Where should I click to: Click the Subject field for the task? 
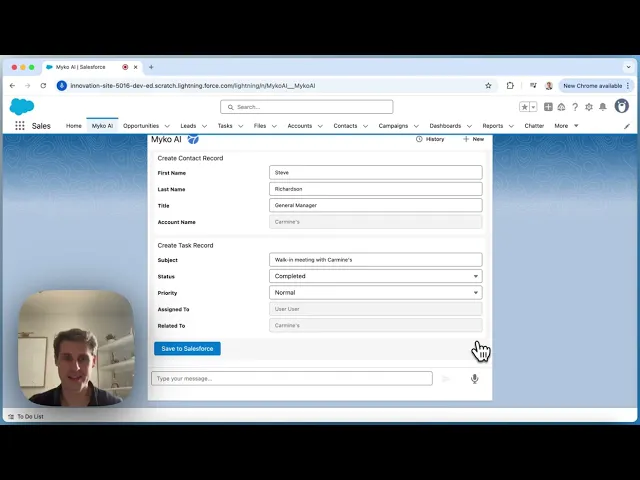(376, 260)
